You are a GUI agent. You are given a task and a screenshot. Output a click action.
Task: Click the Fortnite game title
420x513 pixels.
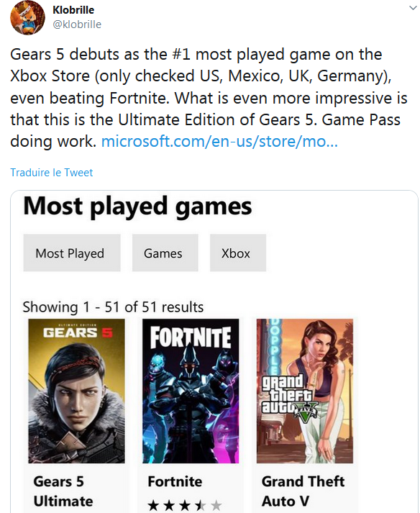[175, 481]
